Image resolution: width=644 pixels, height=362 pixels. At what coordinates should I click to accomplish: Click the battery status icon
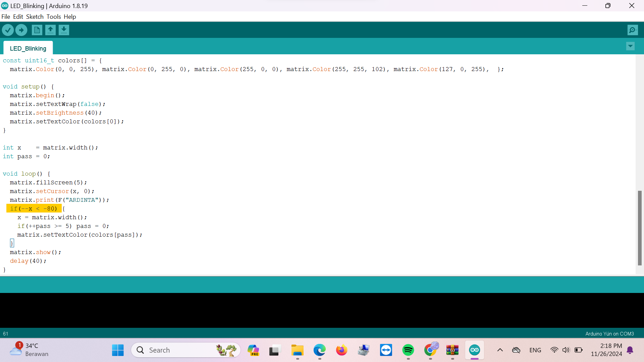579,350
